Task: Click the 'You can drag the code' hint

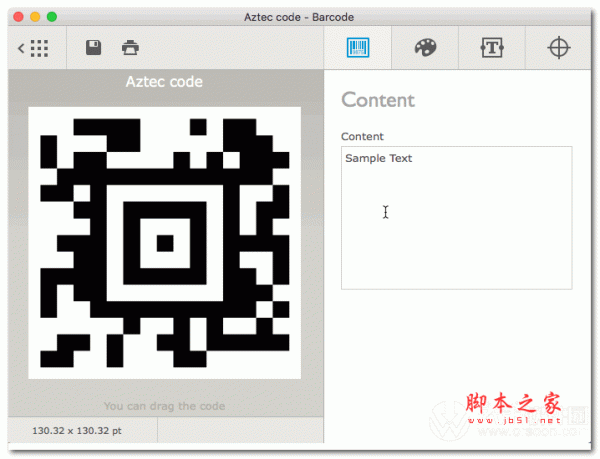Action: tap(165, 406)
